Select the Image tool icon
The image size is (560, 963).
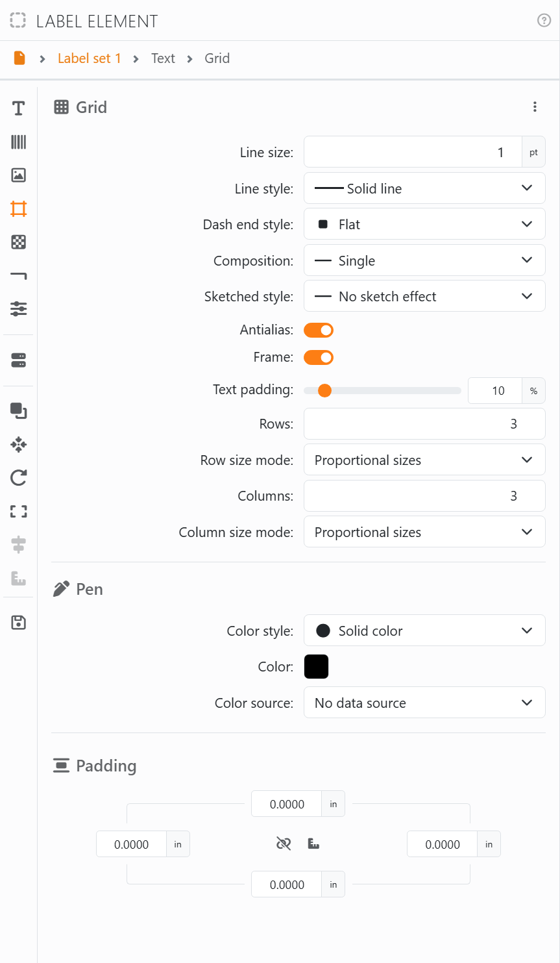(x=18, y=175)
